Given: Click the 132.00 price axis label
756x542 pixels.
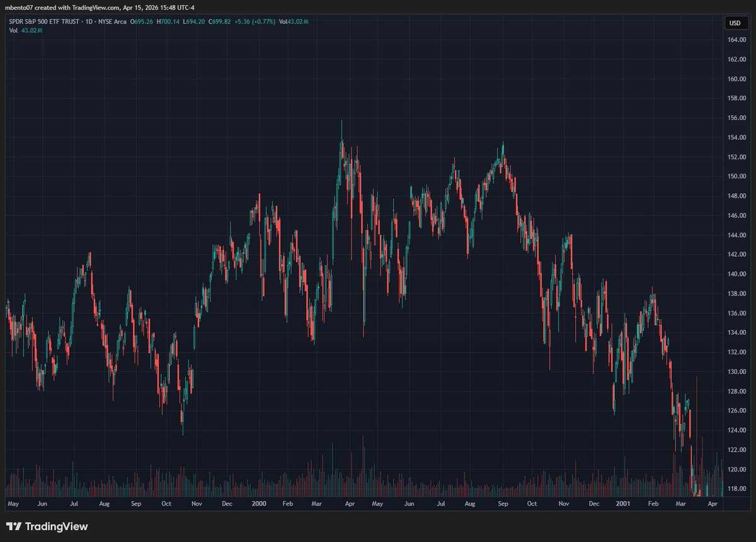Looking at the screenshot, I should pyautogui.click(x=736, y=353).
